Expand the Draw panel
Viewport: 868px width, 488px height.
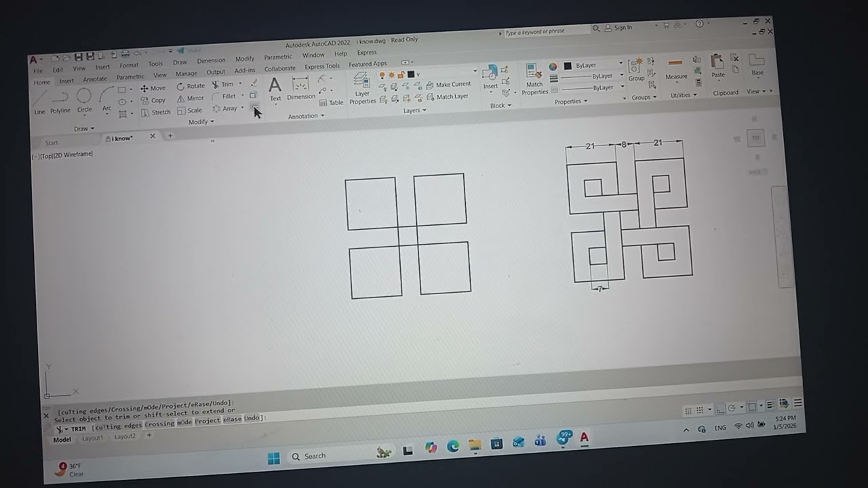[x=84, y=129]
